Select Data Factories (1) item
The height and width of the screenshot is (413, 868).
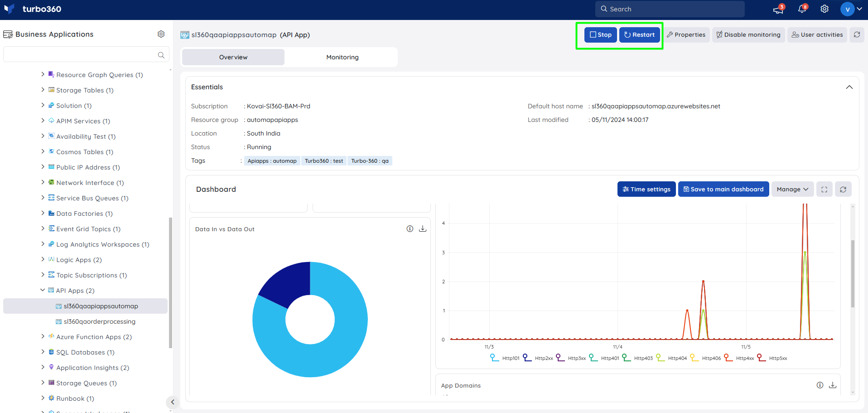84,214
